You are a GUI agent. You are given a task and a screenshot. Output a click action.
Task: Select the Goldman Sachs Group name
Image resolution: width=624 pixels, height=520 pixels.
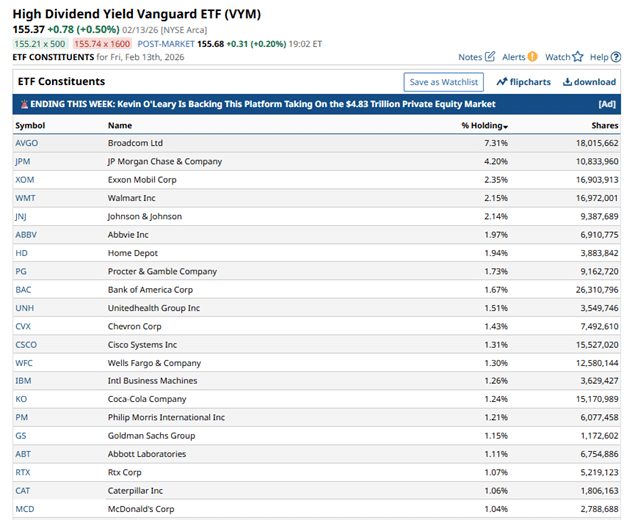152,435
